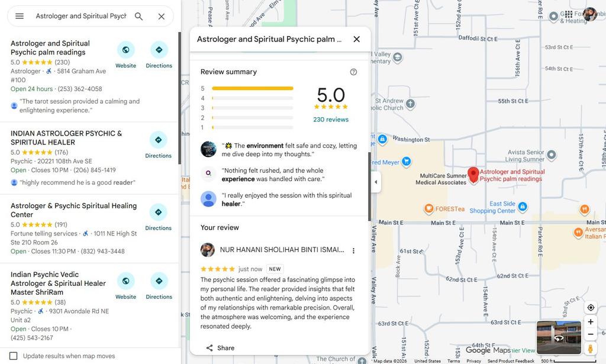606x364 pixels.
Task: Click the East Side Shopping Center marker
Action: 523,207
